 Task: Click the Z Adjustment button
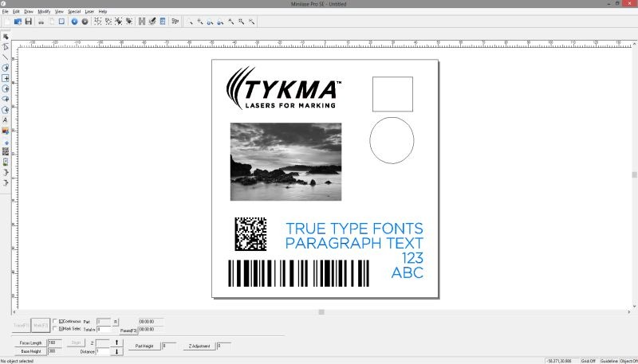[x=199, y=346]
